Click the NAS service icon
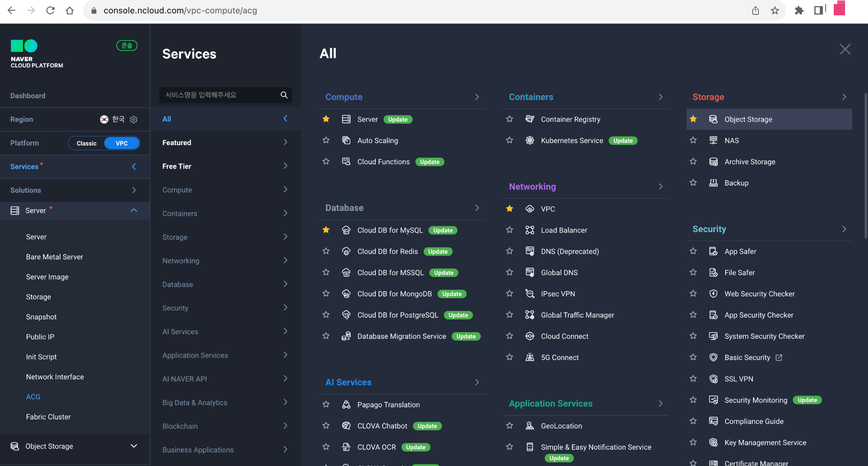 pos(713,140)
